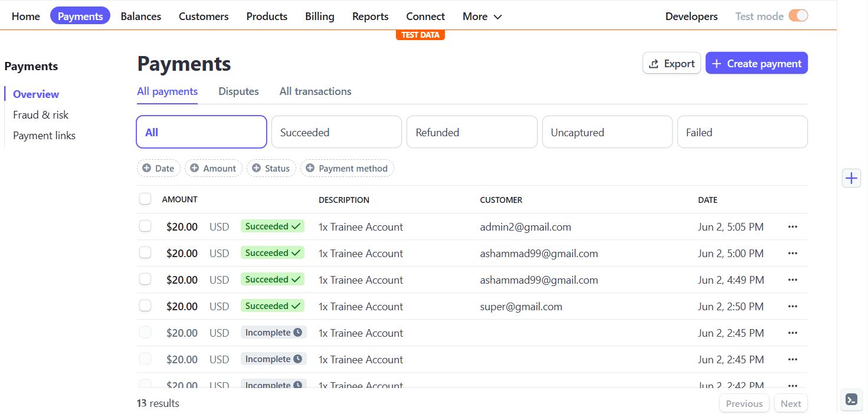This screenshot has width=868, height=414.
Task: Click the TEST DATA badge
Action: [x=420, y=35]
